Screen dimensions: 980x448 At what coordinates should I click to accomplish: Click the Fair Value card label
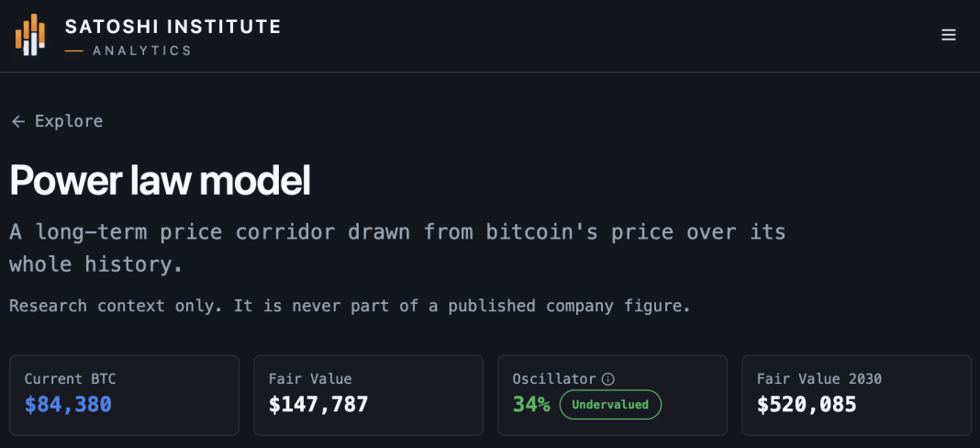(x=310, y=378)
